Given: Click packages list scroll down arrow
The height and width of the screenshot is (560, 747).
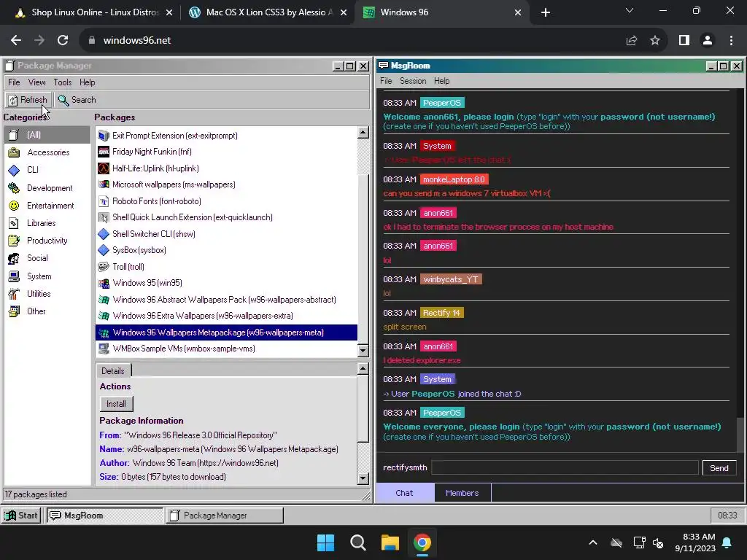Looking at the screenshot, I should (363, 351).
